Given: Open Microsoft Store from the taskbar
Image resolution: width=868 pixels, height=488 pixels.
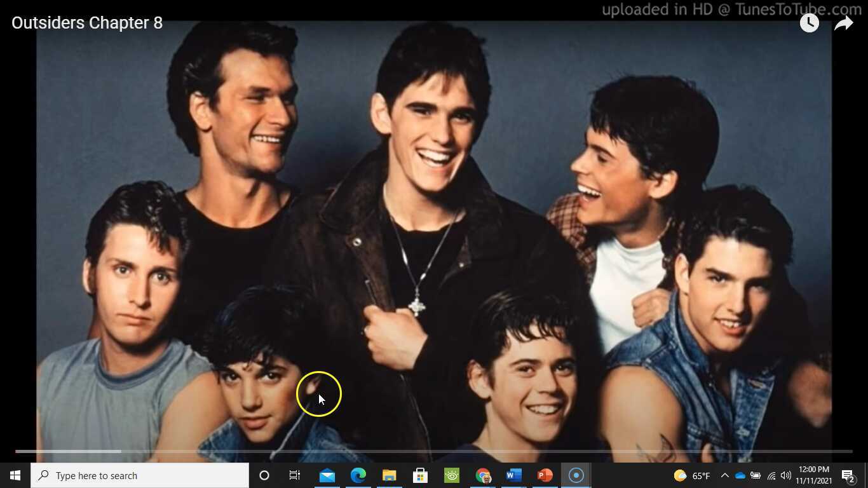Looking at the screenshot, I should click(x=420, y=475).
